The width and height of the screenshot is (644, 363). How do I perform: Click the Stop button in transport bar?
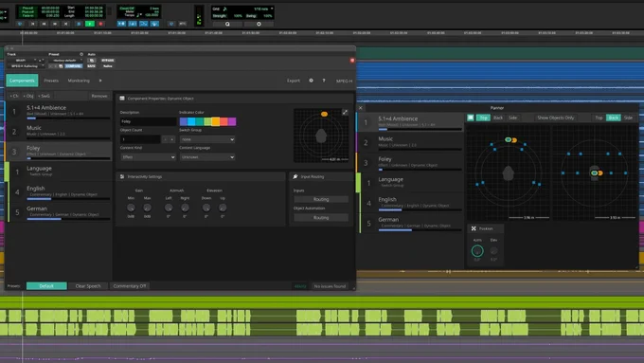point(79,24)
